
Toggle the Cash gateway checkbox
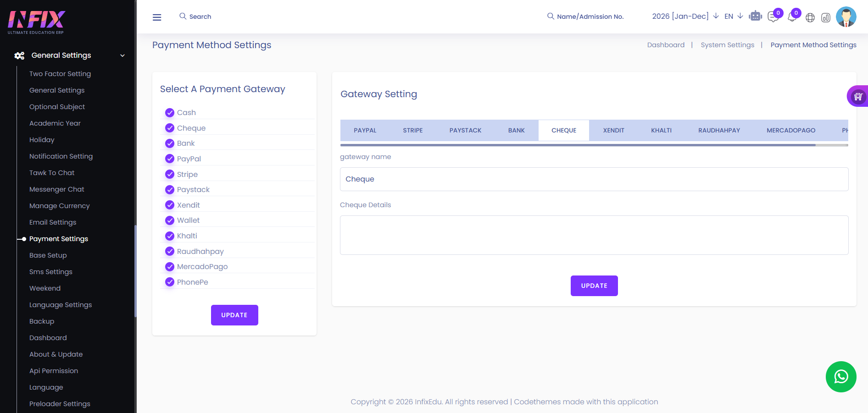click(x=170, y=113)
